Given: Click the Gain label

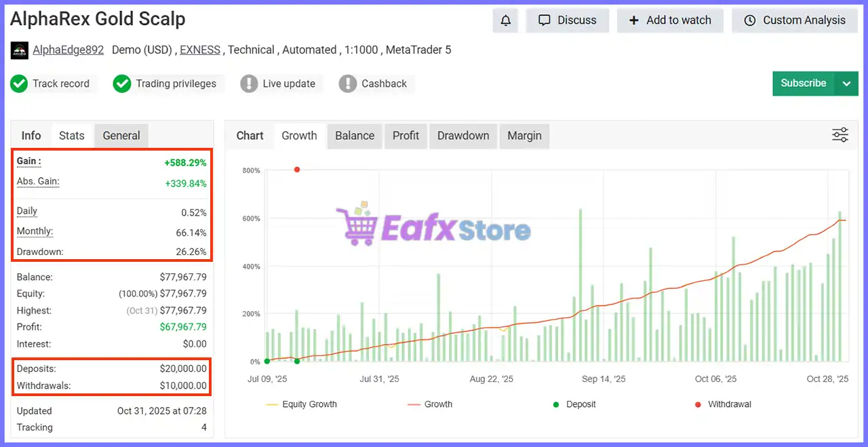Looking at the screenshot, I should (28, 161).
